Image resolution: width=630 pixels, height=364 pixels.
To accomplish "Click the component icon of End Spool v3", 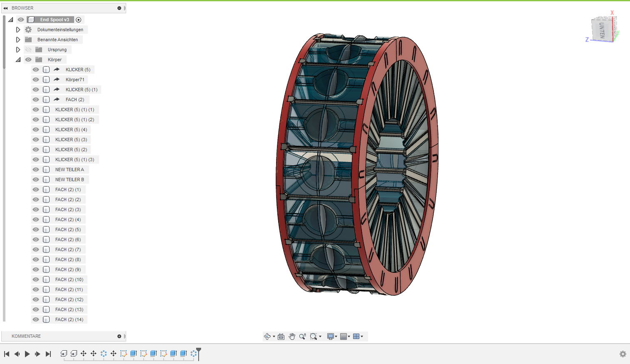I will [x=31, y=20].
